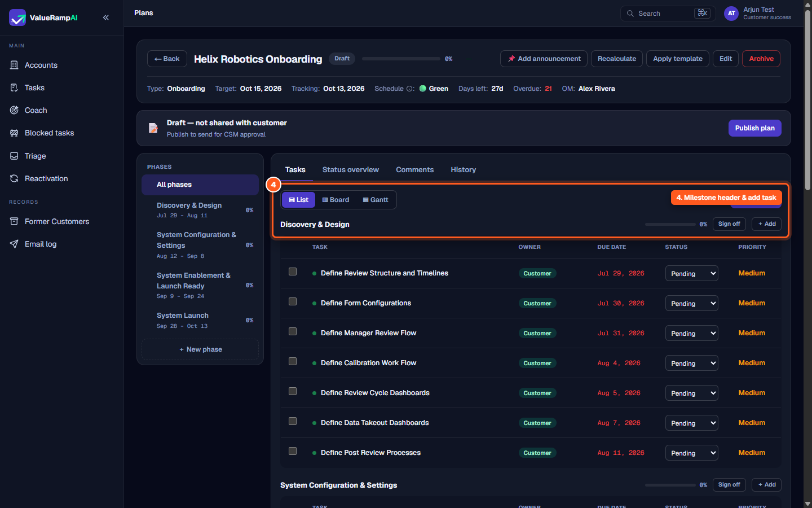Screen dimensions: 812x508
Task: Check the Define Review Cycle Dashboards checkbox
Action: point(293,391)
